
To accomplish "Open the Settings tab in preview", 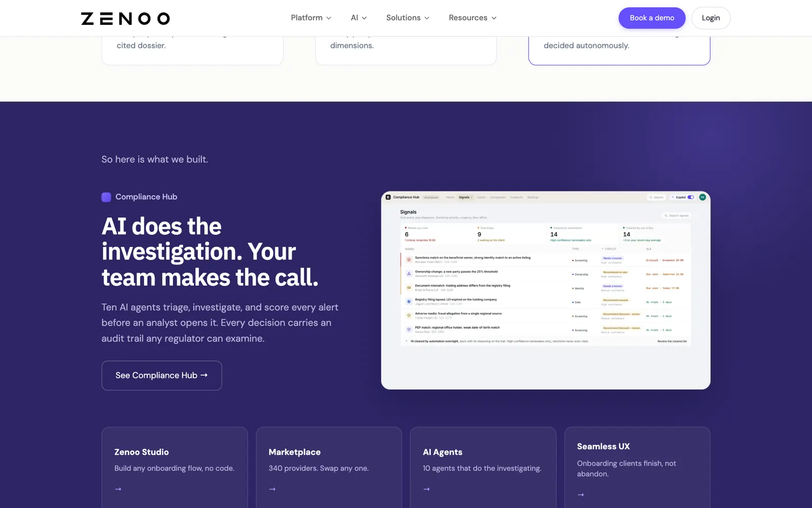I will point(533,197).
